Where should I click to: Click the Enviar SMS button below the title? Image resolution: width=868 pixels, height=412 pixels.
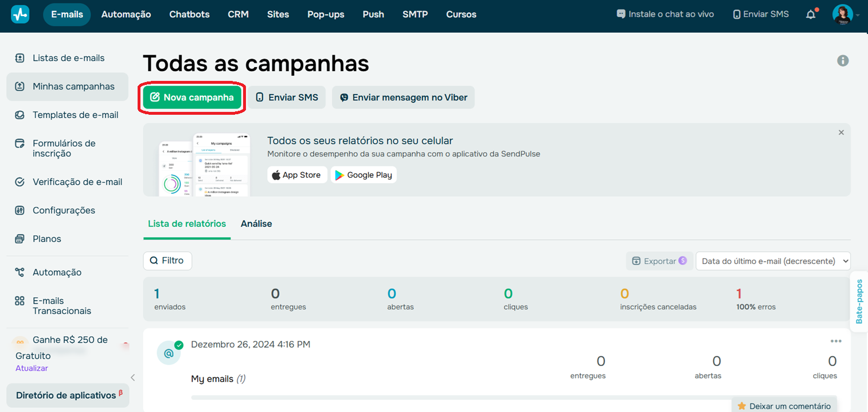point(287,98)
